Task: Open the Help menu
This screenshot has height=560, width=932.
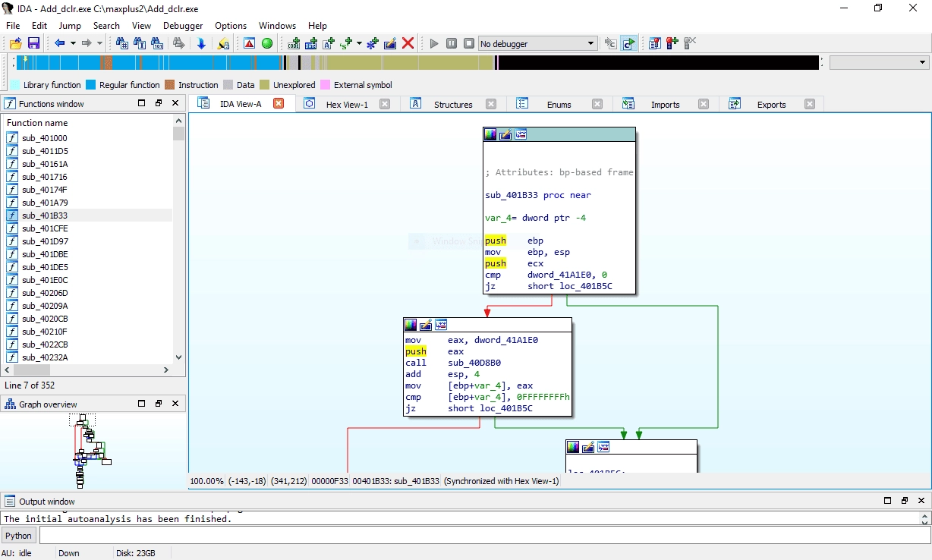Action: coord(317,25)
